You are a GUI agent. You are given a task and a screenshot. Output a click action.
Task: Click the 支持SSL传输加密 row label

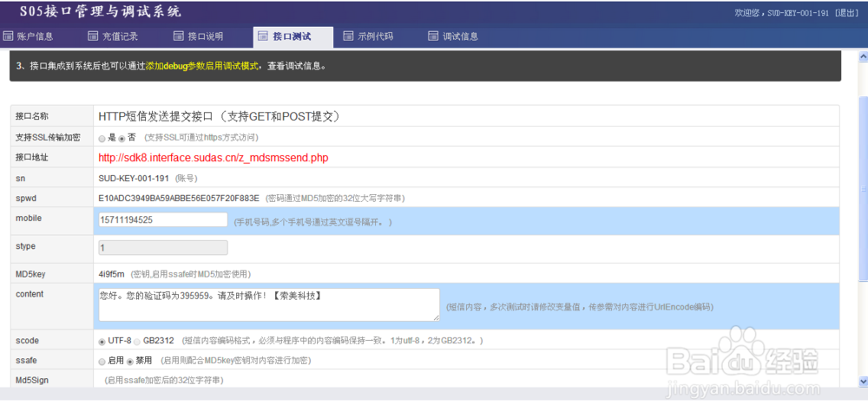(48, 137)
